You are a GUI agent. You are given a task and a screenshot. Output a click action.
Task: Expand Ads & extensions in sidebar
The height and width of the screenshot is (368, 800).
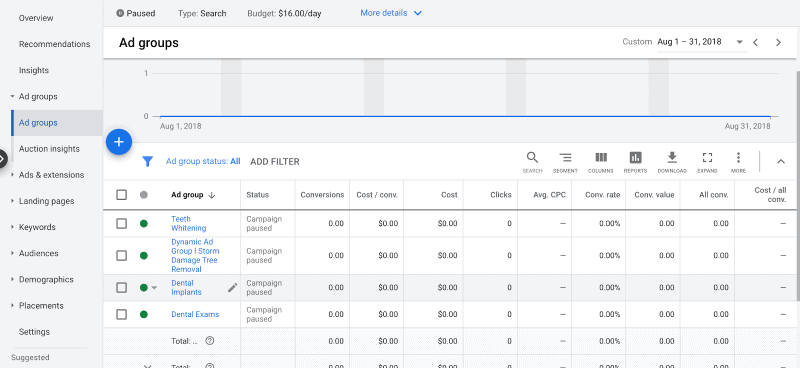tap(12, 175)
